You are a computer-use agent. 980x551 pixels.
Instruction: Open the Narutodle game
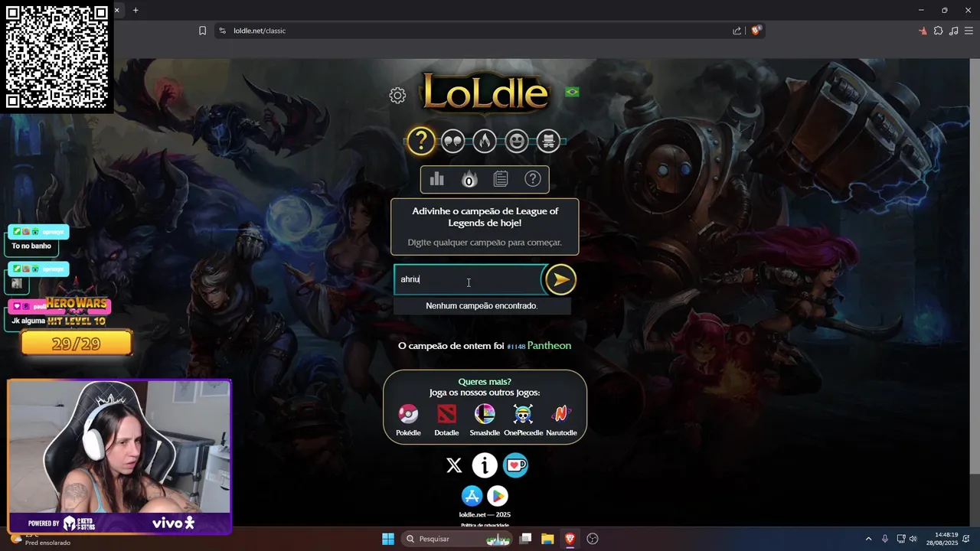point(561,419)
